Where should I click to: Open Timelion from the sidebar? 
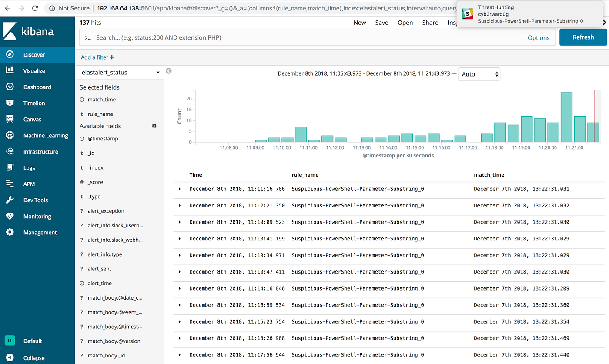(37, 103)
